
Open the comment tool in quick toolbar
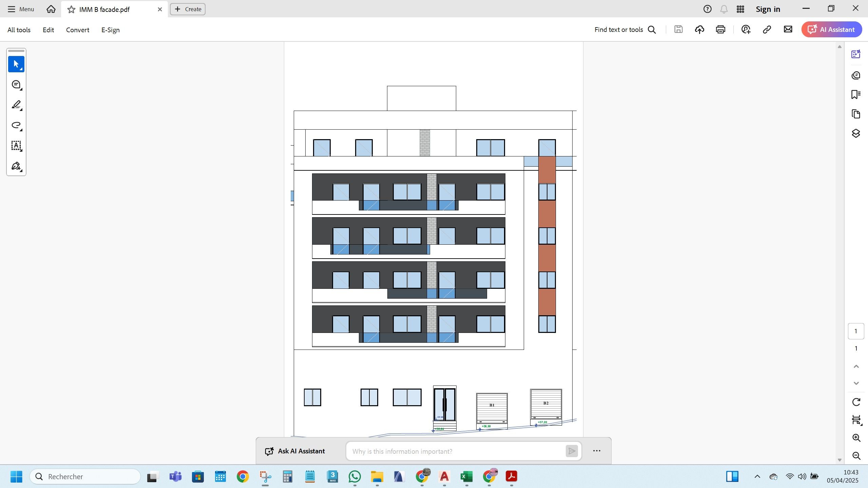[16, 85]
